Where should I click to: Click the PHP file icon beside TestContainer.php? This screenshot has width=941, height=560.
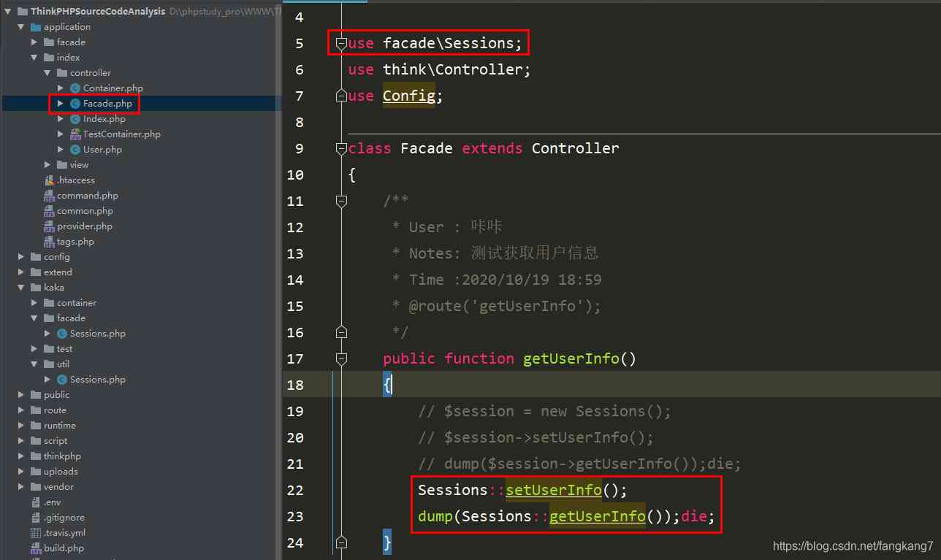75,134
